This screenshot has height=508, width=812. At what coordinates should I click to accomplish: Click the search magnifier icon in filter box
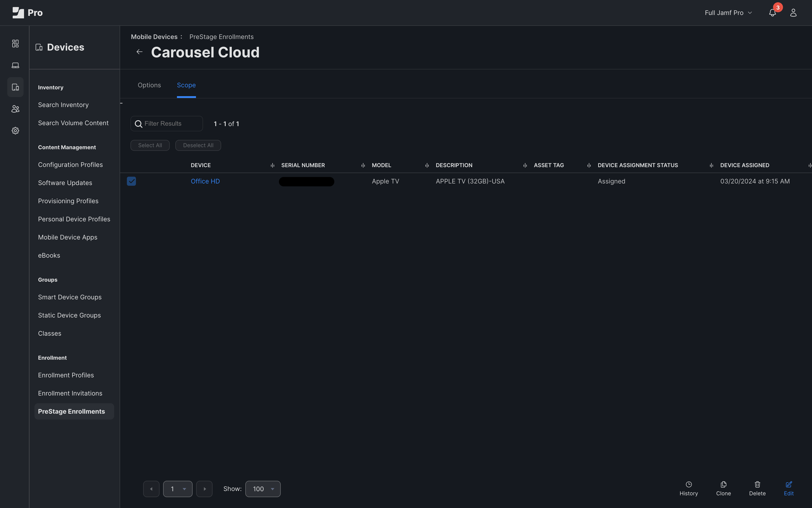click(138, 124)
